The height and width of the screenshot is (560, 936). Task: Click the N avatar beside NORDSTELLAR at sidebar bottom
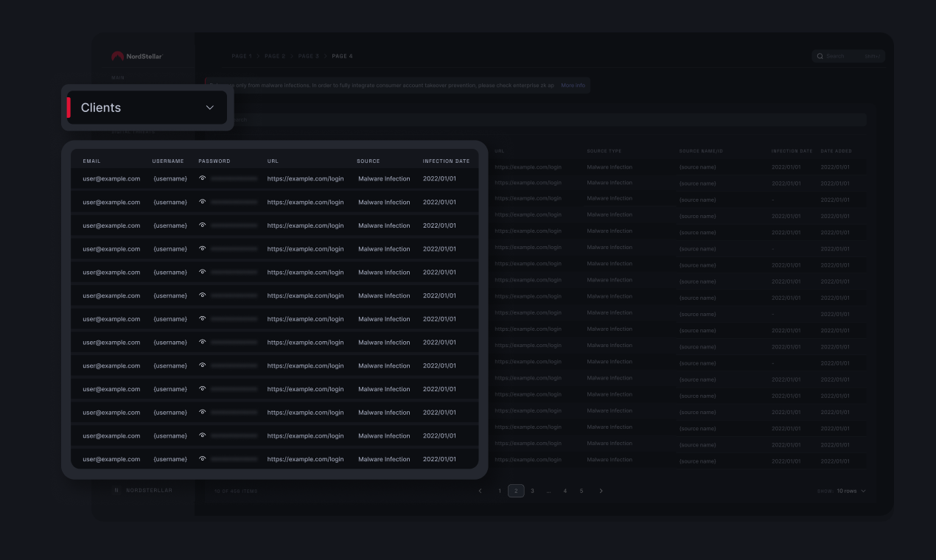pyautogui.click(x=116, y=490)
